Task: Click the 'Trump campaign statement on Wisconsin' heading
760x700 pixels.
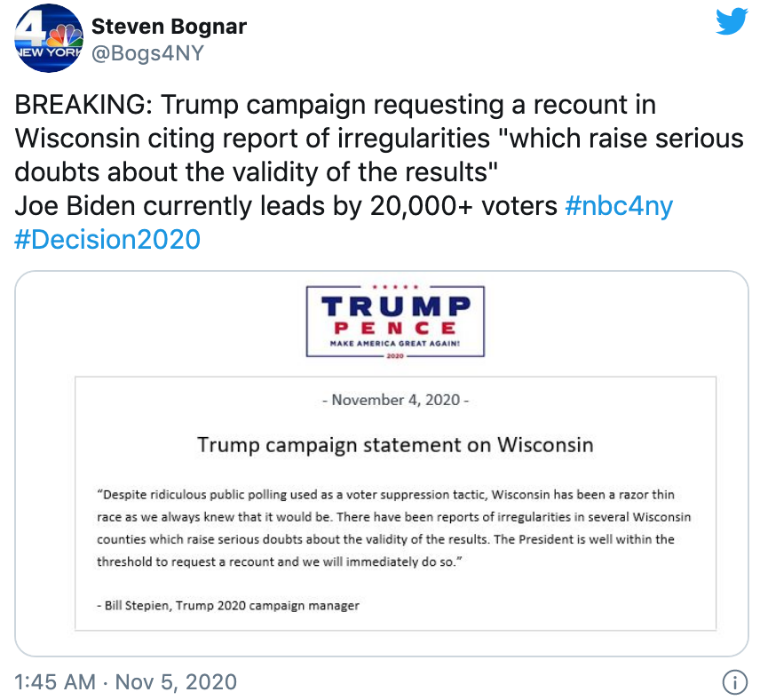Action: point(395,444)
